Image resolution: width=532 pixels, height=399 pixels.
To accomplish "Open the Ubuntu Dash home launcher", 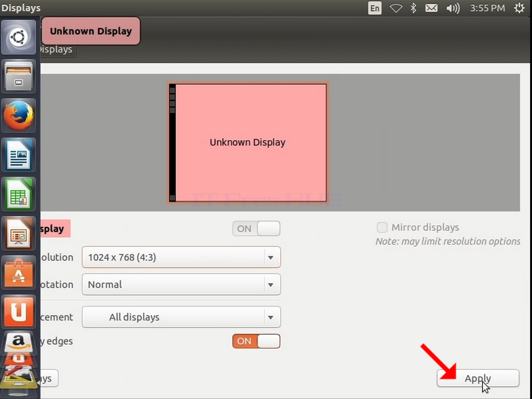I will [18, 37].
